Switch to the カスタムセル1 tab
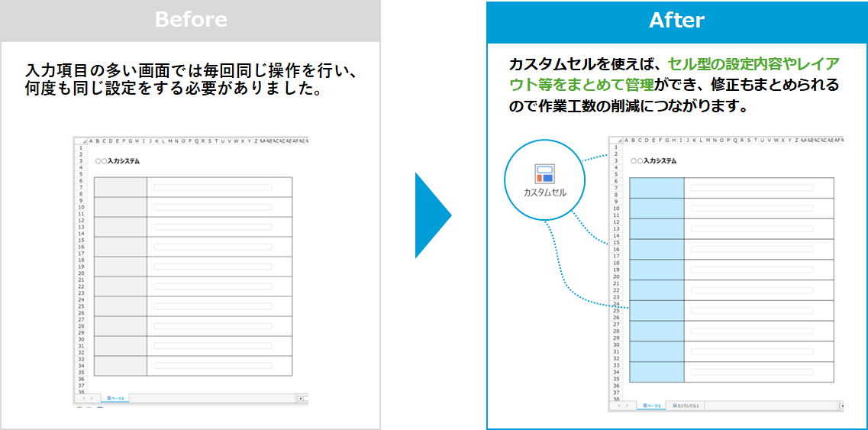Viewport: 868px width, 430px height. click(686, 406)
